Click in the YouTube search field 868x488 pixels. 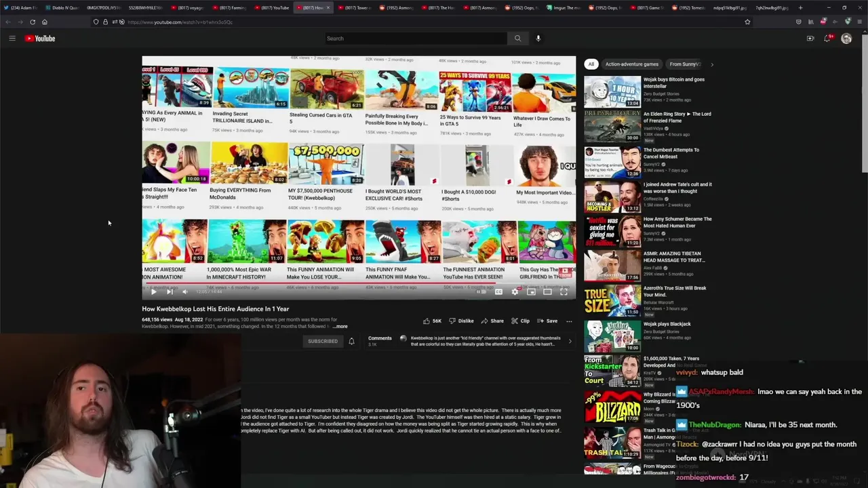pos(415,39)
